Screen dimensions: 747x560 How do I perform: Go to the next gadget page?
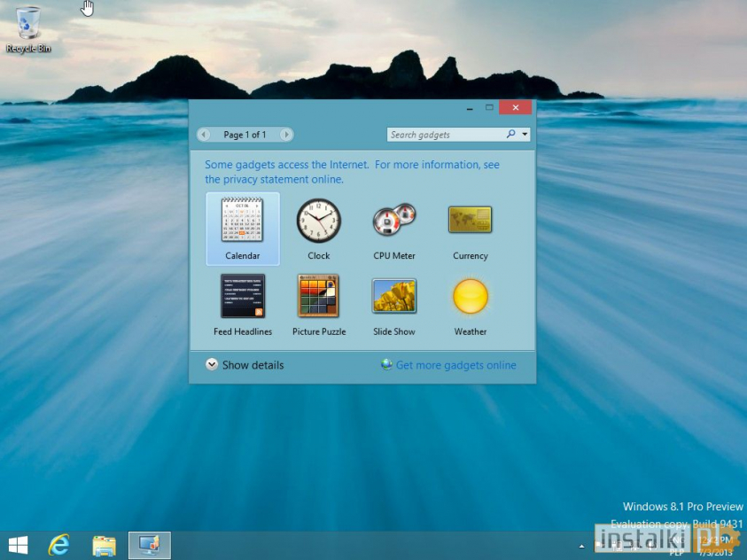[285, 134]
